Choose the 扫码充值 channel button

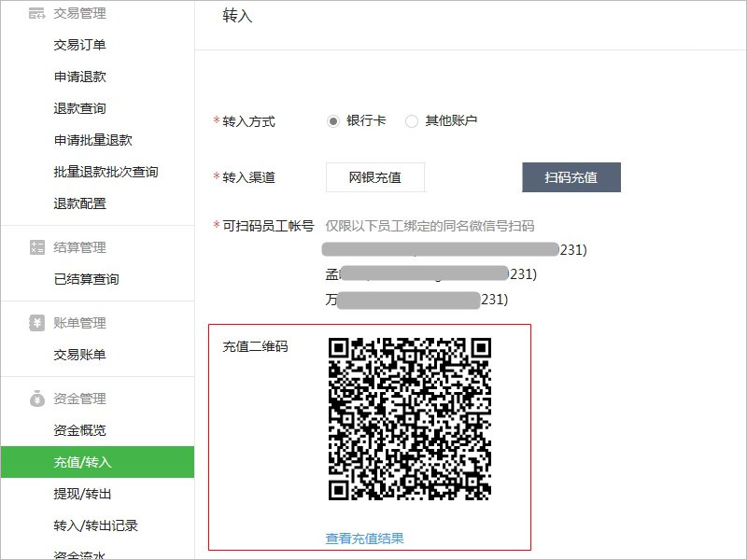click(571, 177)
